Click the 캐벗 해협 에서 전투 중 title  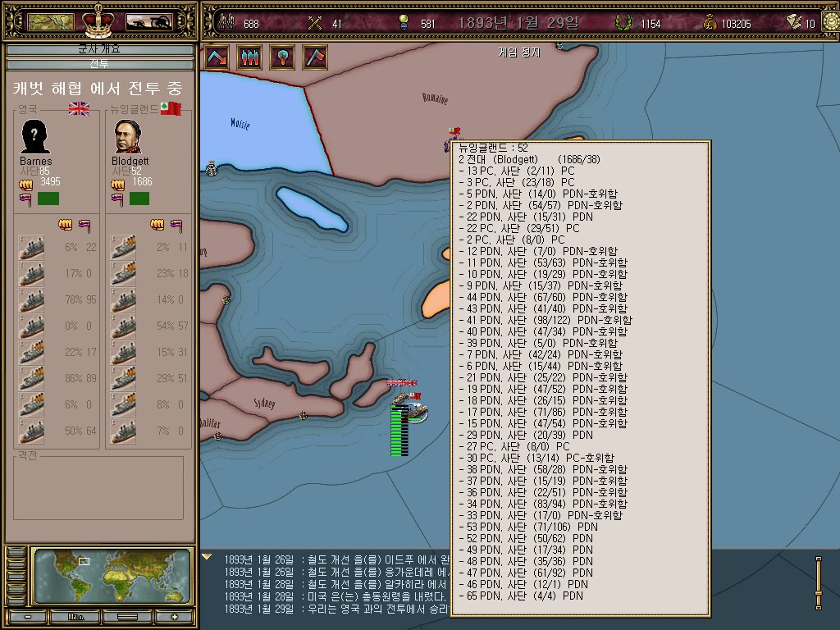(98, 88)
